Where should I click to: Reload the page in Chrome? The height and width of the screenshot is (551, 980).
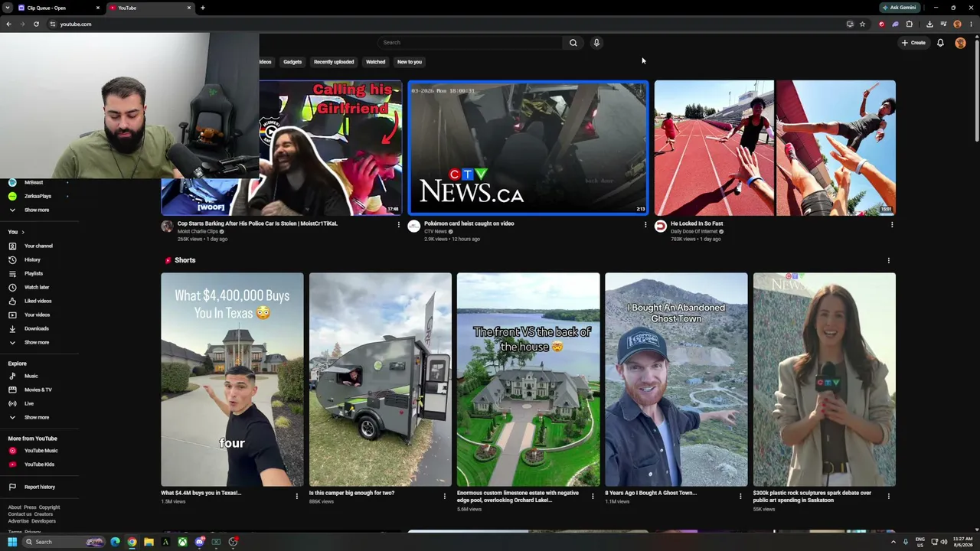point(36,24)
